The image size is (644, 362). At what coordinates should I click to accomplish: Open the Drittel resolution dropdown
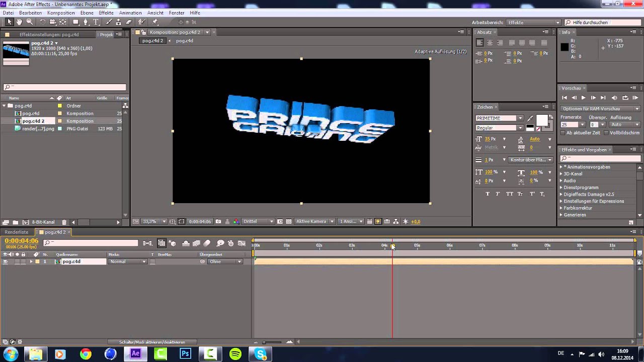[259, 221]
